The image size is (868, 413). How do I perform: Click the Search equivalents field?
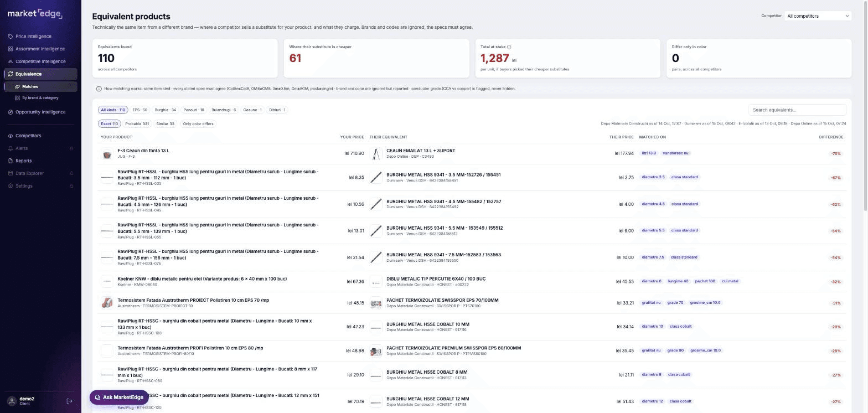(x=797, y=110)
